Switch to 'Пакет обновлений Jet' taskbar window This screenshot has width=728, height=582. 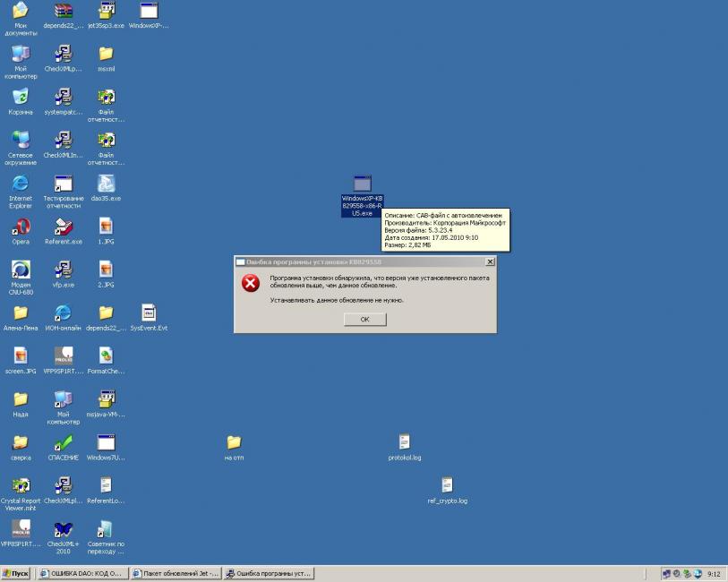point(174,574)
